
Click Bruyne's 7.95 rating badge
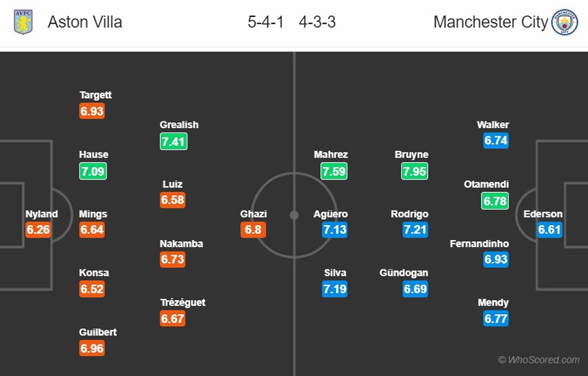pos(415,171)
